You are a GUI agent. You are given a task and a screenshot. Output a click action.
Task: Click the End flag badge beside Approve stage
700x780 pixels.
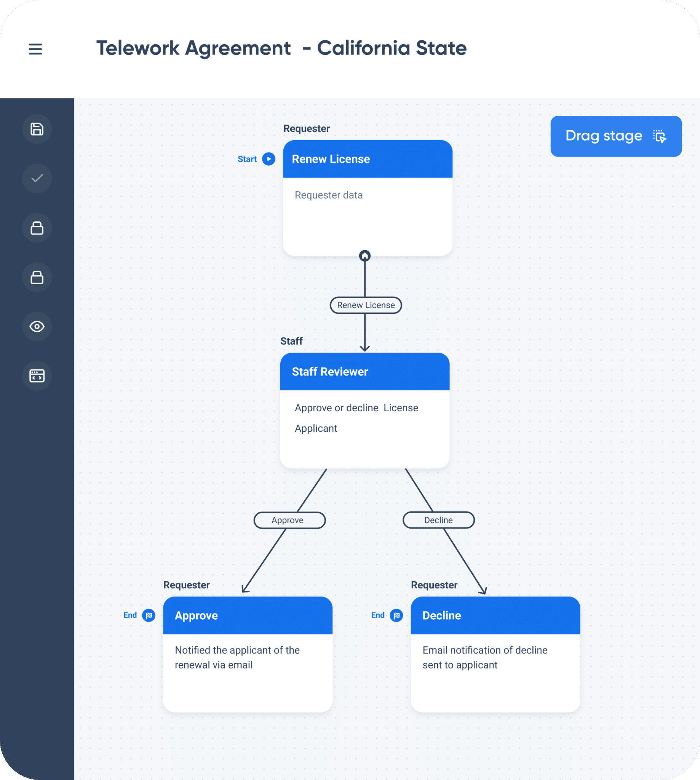pyautogui.click(x=149, y=615)
